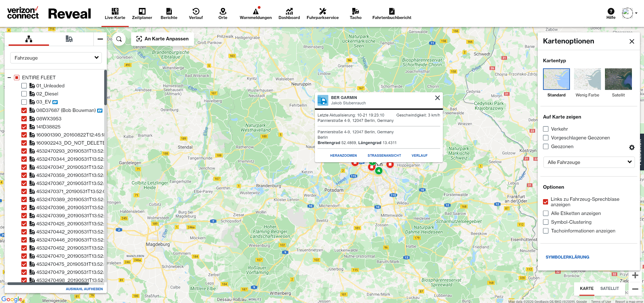Click An Karte Anpassen button
This screenshot has width=644, height=303.
point(163,39)
